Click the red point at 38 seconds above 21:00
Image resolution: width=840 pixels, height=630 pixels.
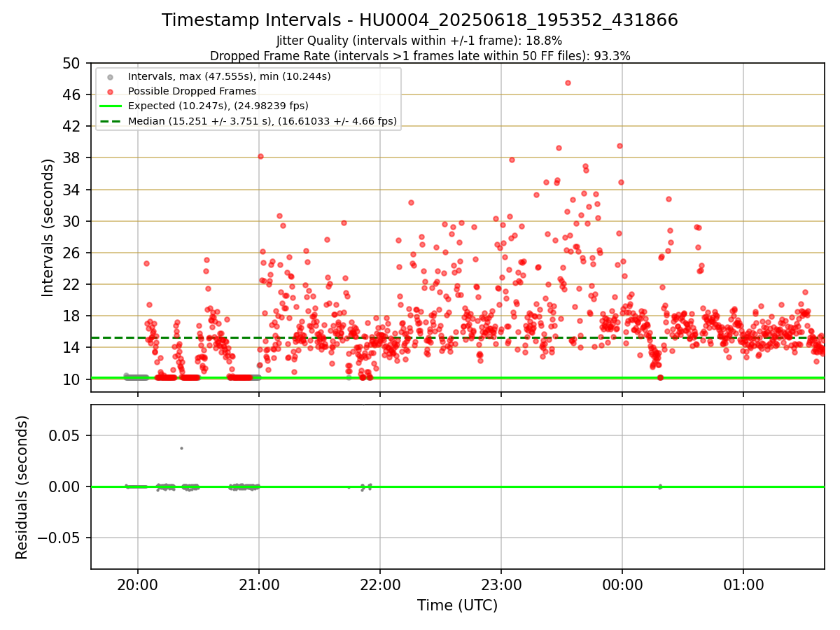pos(260,156)
